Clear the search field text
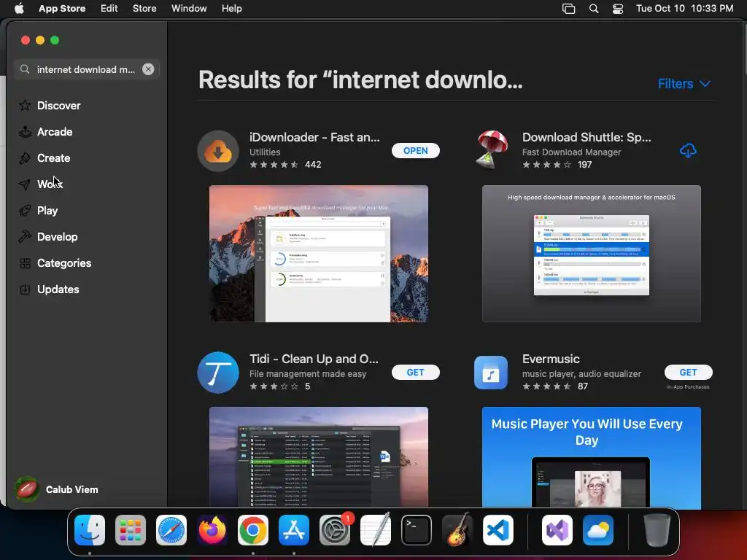Image resolution: width=747 pixels, height=560 pixels. [x=148, y=69]
